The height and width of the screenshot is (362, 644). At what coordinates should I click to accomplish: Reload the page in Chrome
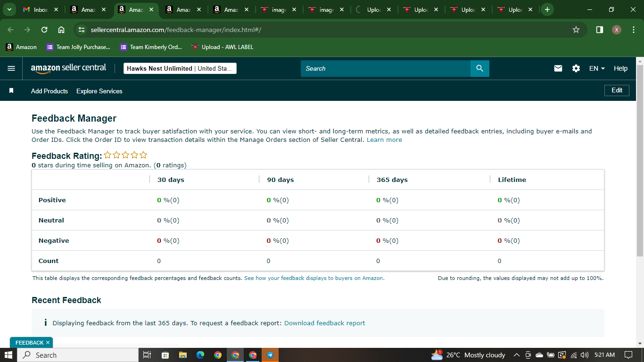[44, 30]
